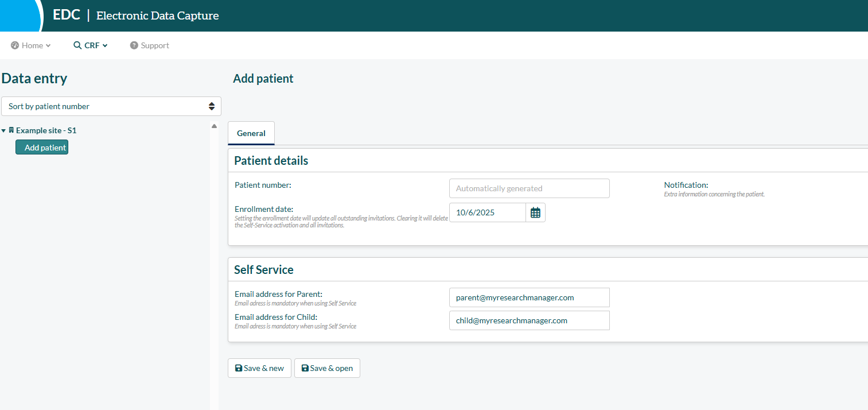This screenshot has height=410, width=868.
Task: Click 'Extra information concerning the patient' text
Action: pyautogui.click(x=714, y=195)
